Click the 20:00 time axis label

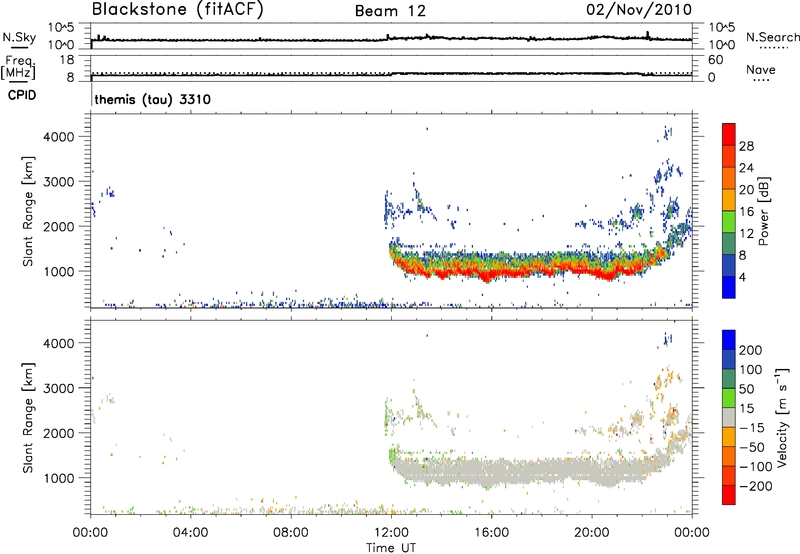point(592,532)
